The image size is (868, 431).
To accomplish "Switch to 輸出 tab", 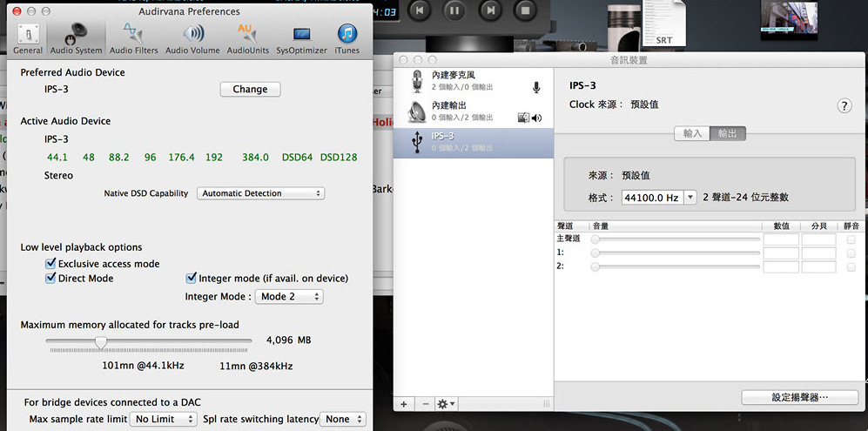I will (727, 133).
